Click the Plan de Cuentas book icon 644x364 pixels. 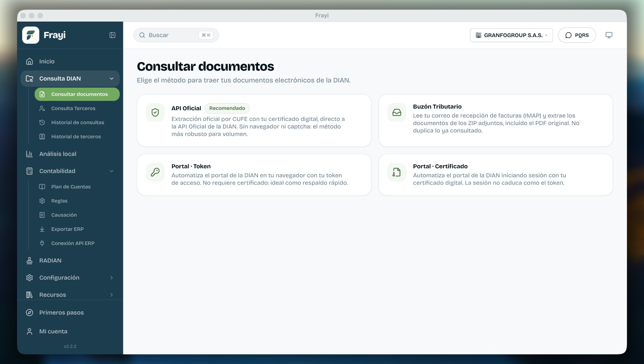(42, 187)
